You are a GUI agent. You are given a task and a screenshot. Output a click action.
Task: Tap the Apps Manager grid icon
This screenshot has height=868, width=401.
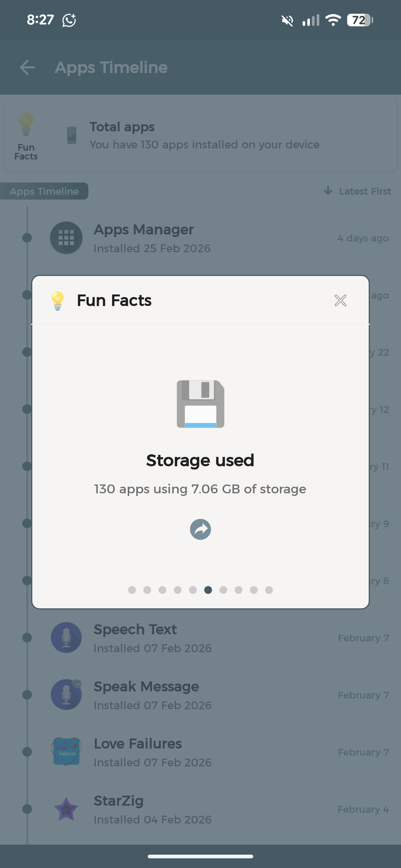pos(66,238)
